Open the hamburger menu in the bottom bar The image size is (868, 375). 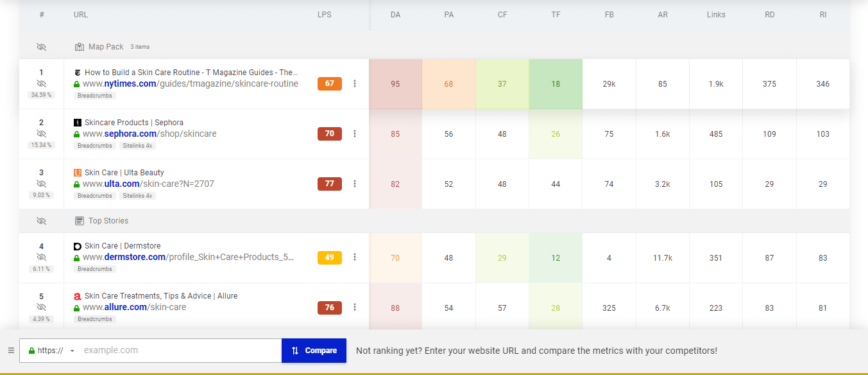pyautogui.click(x=11, y=351)
